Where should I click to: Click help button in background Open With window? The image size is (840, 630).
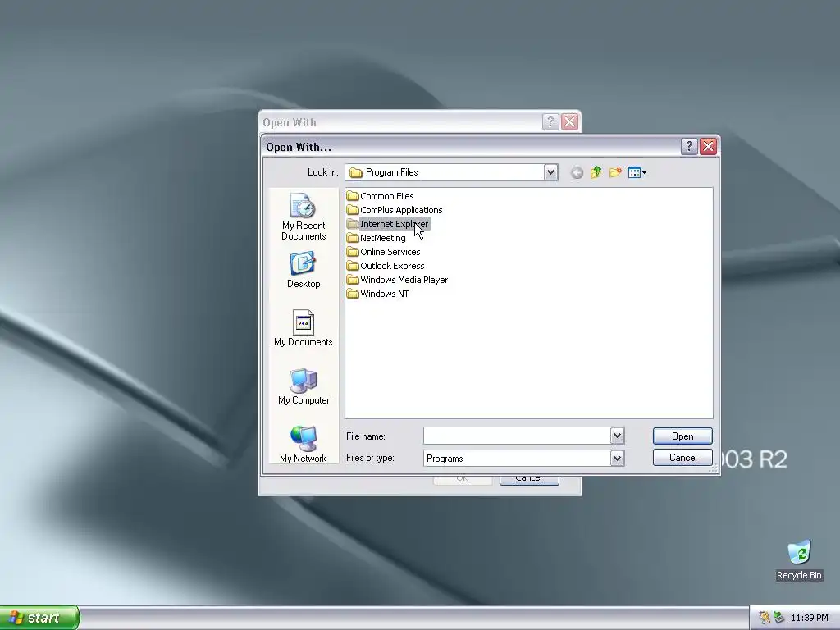[550, 122]
